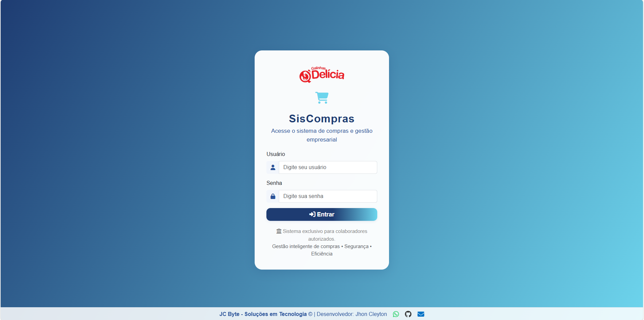Click the email envelope icon in footer

421,314
